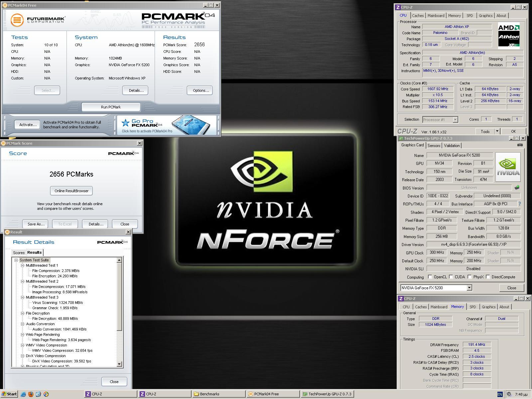Collapse the Multithreaded Test 2 node
The height and width of the screenshot is (399, 532).
(23, 281)
